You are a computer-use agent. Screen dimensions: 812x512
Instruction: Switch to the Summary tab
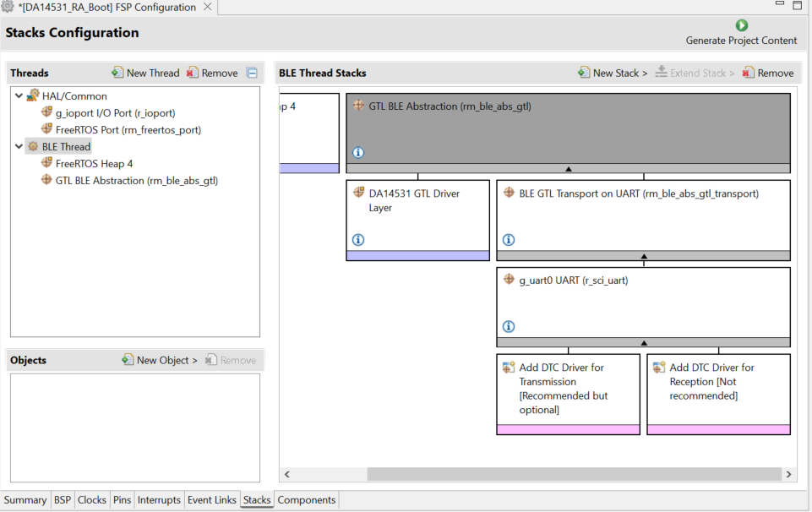tap(25, 499)
